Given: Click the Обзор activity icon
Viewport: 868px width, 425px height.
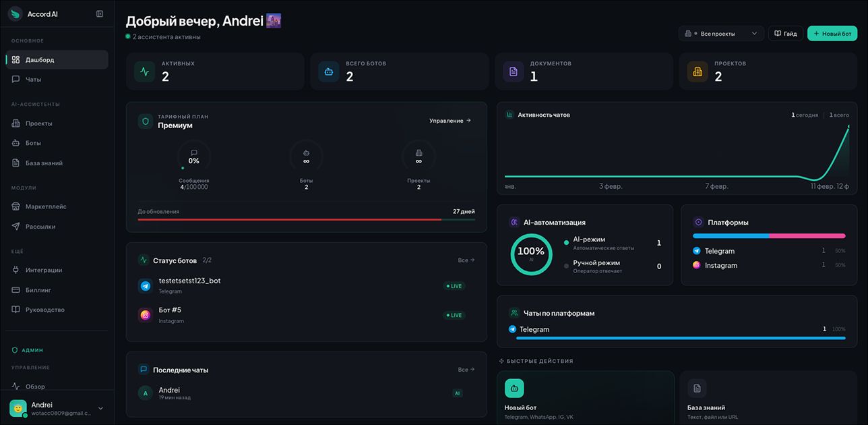Looking at the screenshot, I should (x=15, y=387).
